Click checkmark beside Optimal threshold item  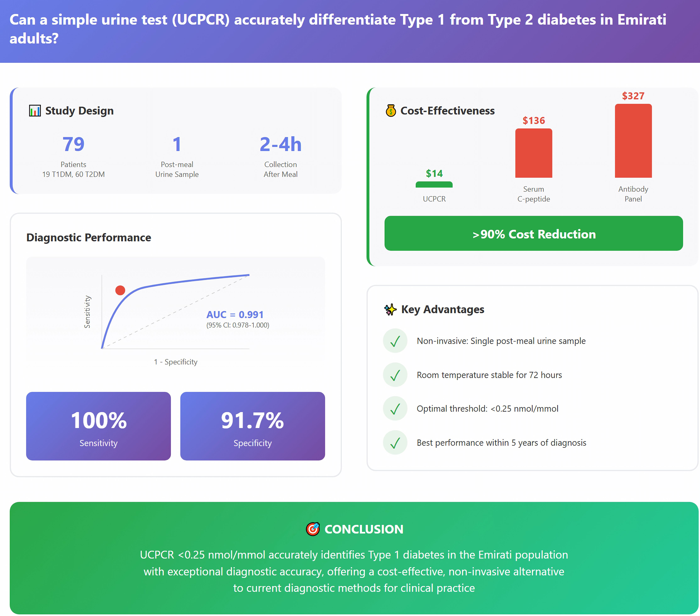tap(395, 409)
